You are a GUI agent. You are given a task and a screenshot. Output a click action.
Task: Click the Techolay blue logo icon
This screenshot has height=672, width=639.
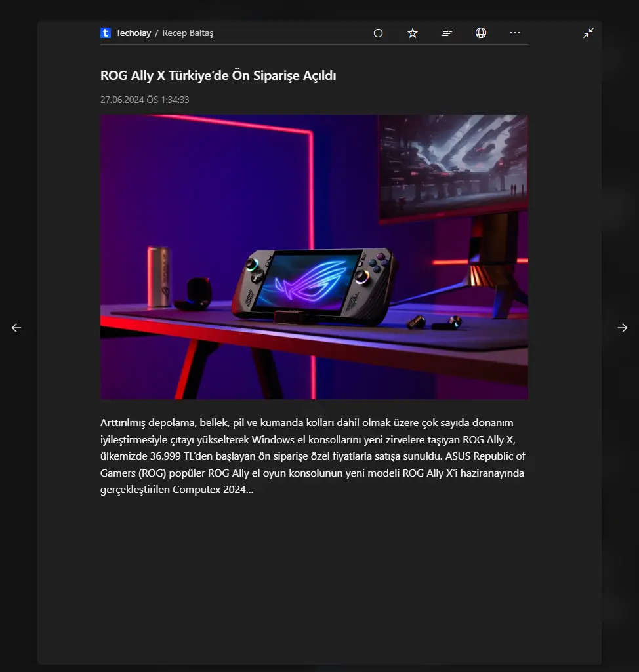pyautogui.click(x=106, y=33)
